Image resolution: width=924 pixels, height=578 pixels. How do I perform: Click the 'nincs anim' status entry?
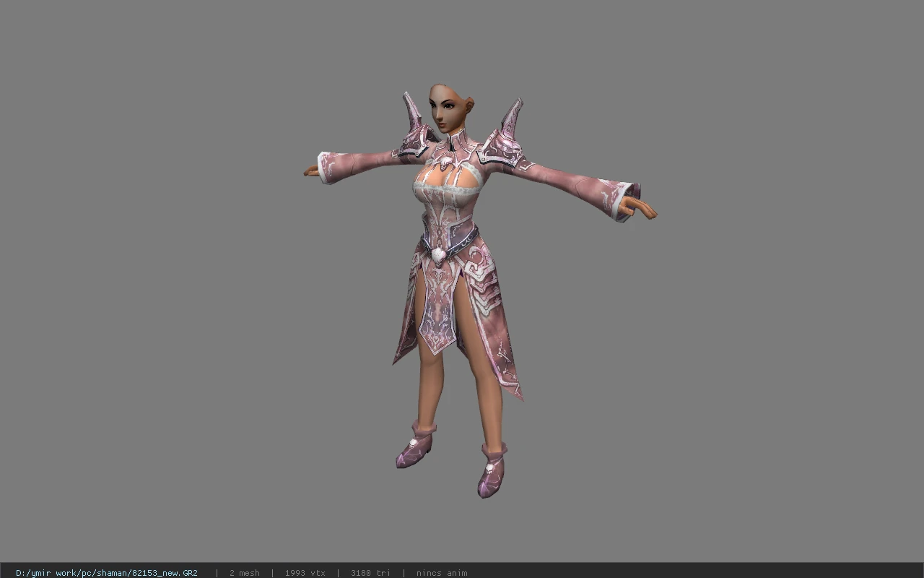(442, 573)
